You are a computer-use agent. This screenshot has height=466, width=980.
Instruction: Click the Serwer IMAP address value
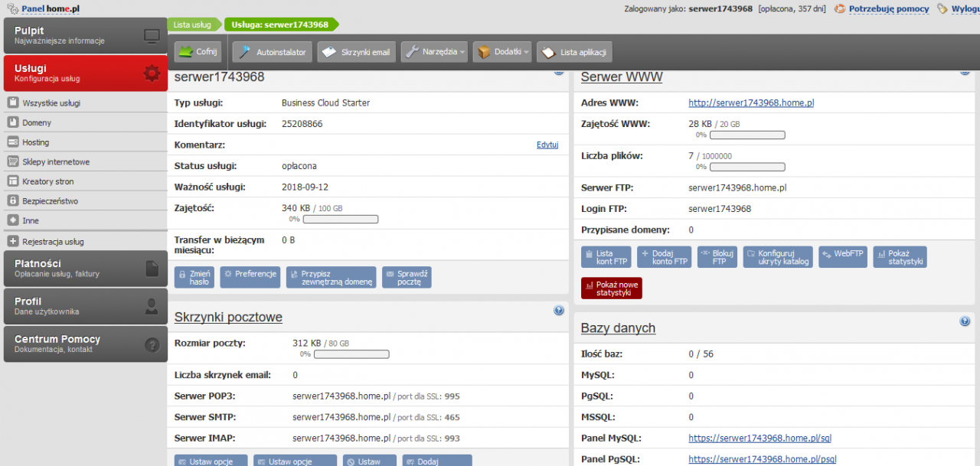pos(341,438)
